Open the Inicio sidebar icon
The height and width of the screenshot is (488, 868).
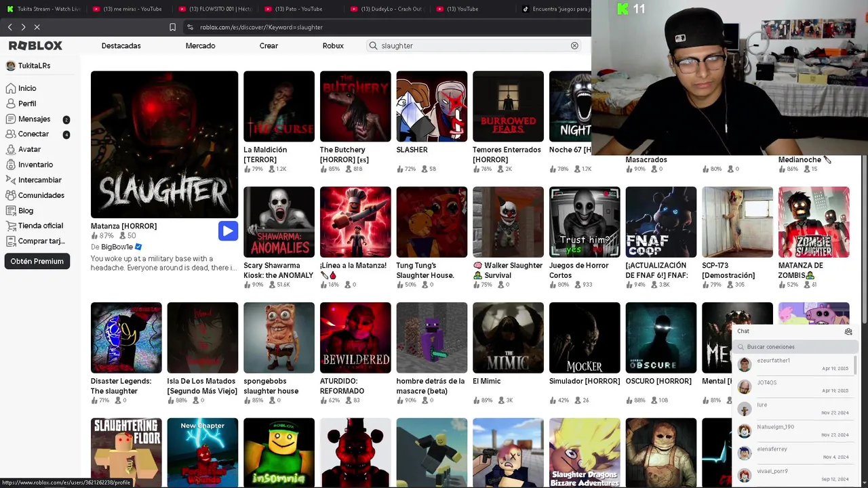pos(11,88)
